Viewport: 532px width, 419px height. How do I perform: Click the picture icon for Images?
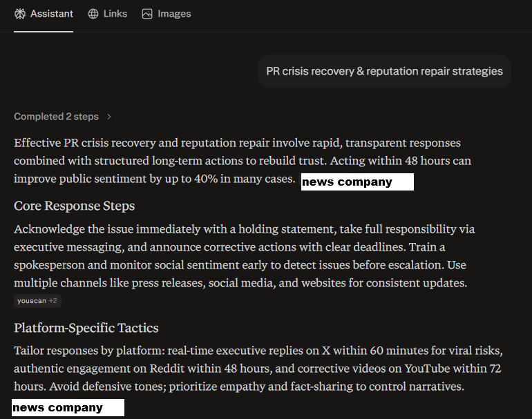click(x=147, y=14)
